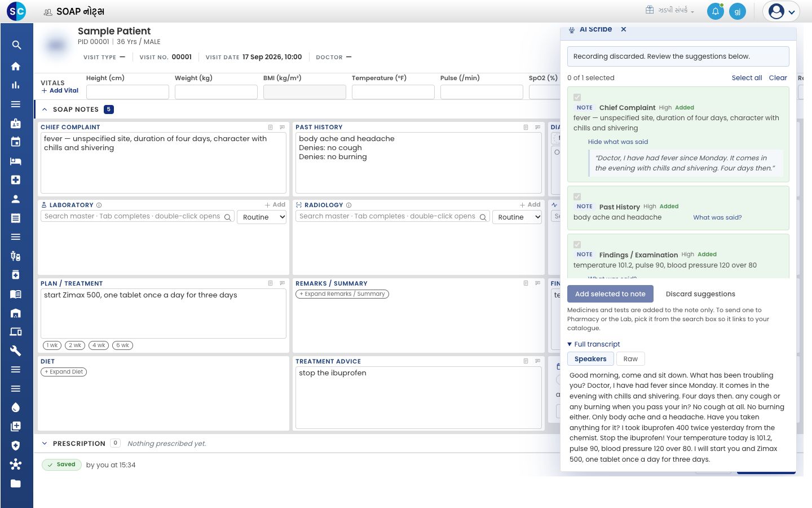Open the user account dropdown
Viewport: 812px width, 508px height.
point(781,11)
